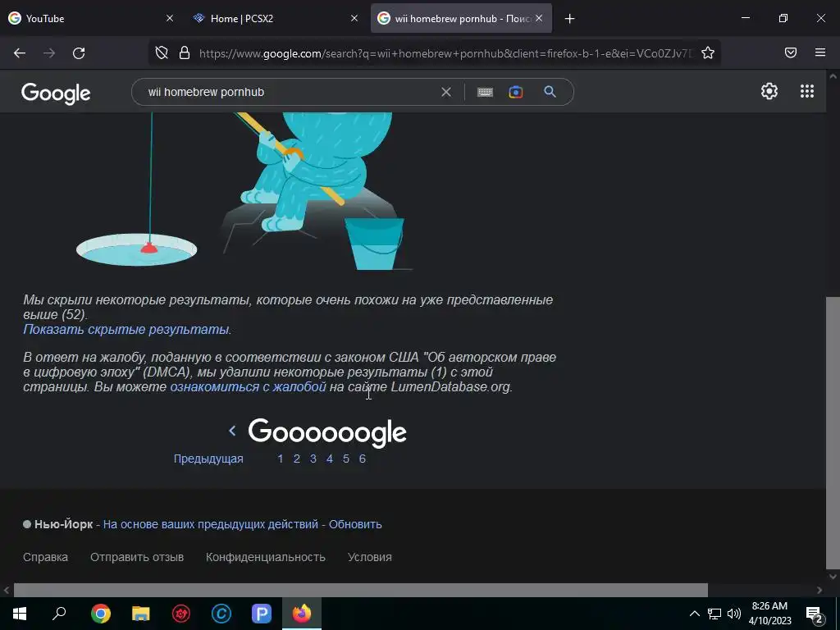Click the horizontal scrollbar thumb
The image size is (840, 630).
click(x=361, y=590)
